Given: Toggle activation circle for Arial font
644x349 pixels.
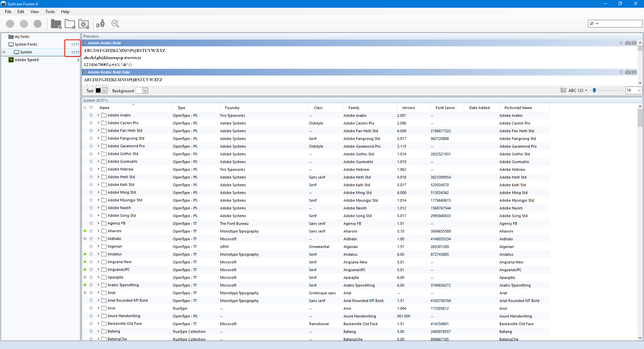Looking at the screenshot, I should coord(85,293).
